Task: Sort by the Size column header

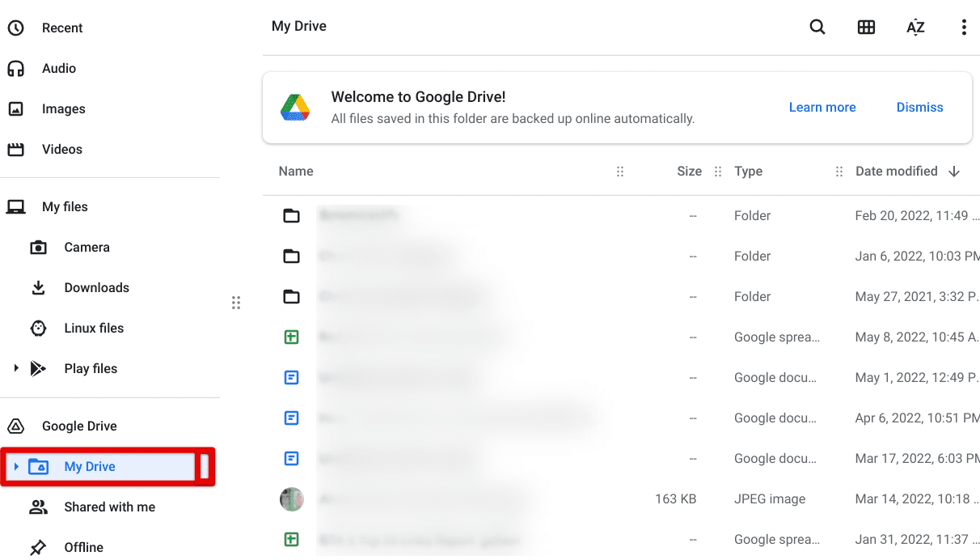Action: 690,171
